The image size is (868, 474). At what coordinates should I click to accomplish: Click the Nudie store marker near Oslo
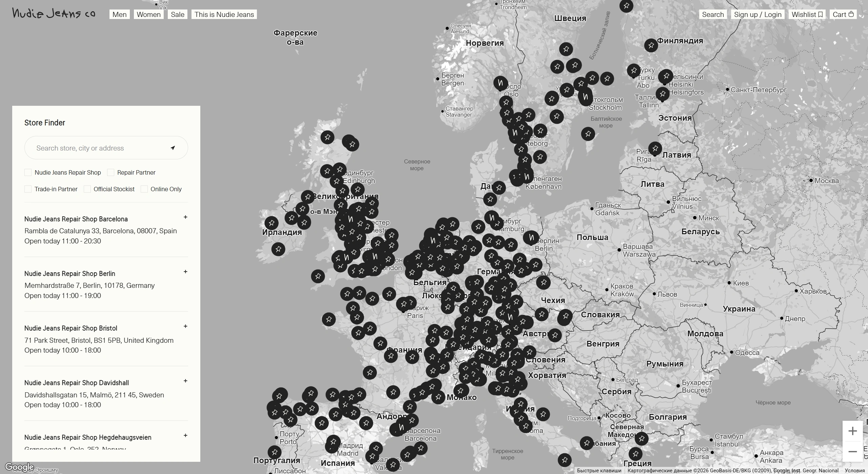pos(500,83)
